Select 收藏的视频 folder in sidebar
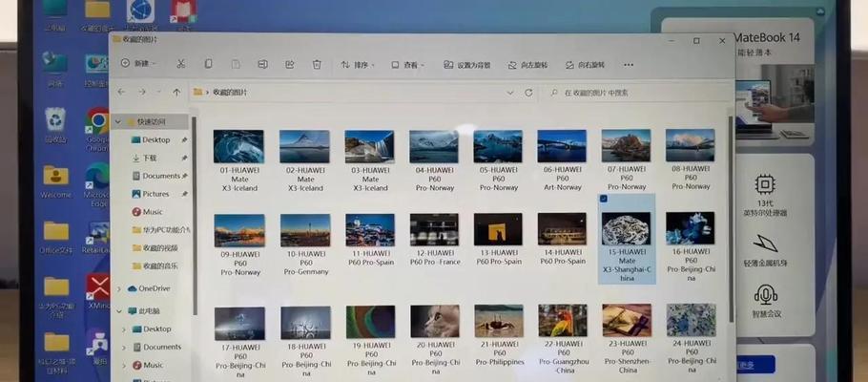868x382 pixels. pyautogui.click(x=155, y=248)
